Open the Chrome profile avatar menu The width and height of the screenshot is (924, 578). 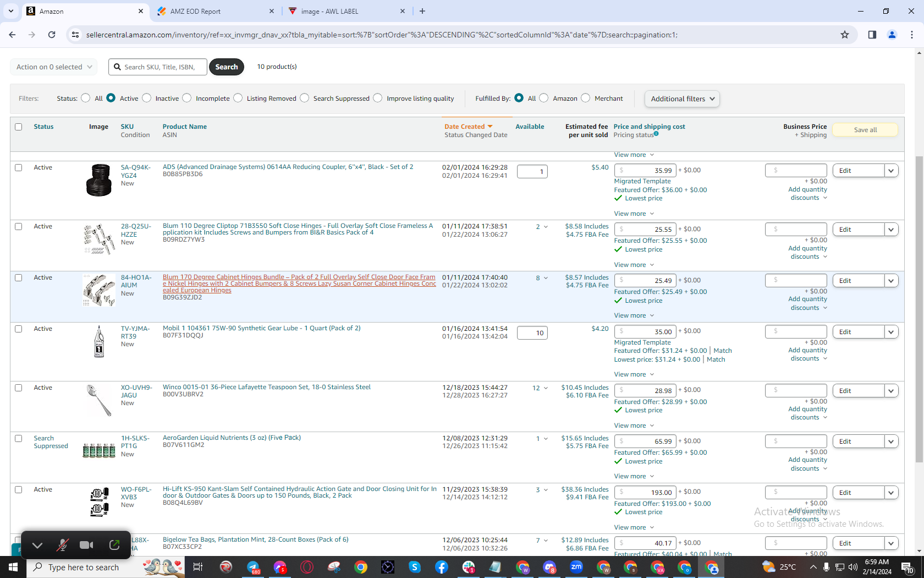tap(892, 35)
